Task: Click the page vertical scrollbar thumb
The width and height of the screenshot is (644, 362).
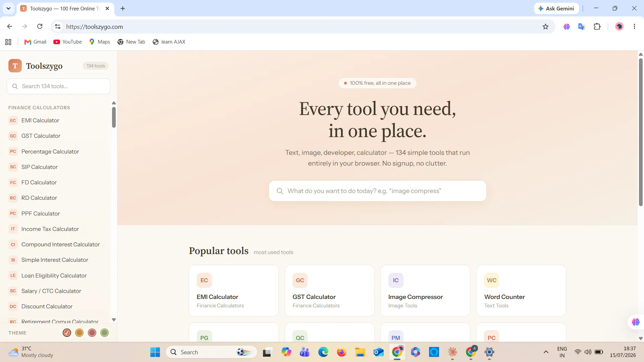Action: (x=641, y=132)
